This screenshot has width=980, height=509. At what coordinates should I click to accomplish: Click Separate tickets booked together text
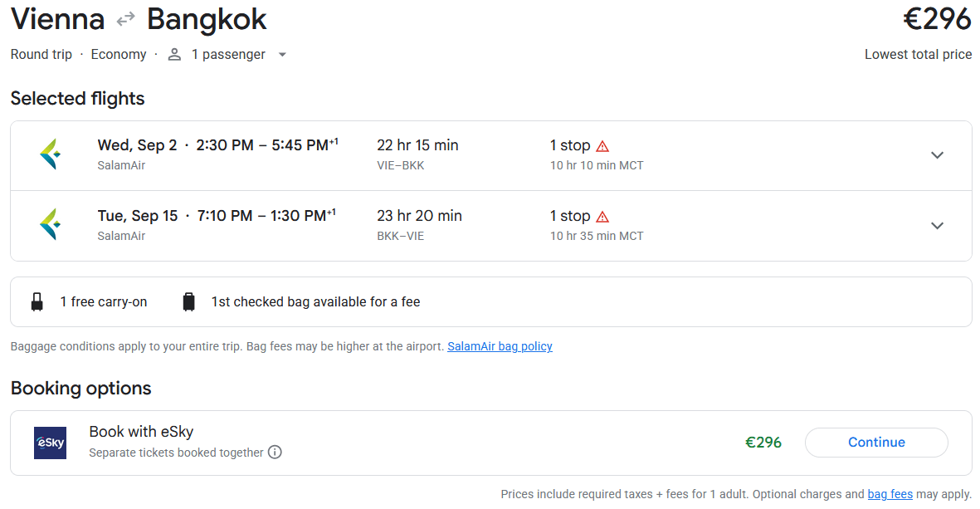(x=176, y=453)
